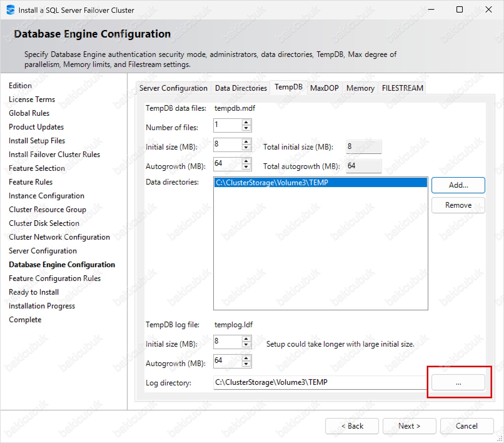Image resolution: width=504 pixels, height=443 pixels.
Task: Browse for log directory with ellipsis button
Action: point(458,383)
